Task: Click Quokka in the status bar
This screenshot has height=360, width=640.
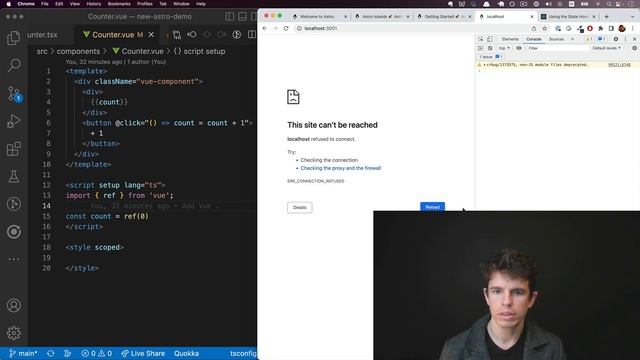Action: point(186,353)
